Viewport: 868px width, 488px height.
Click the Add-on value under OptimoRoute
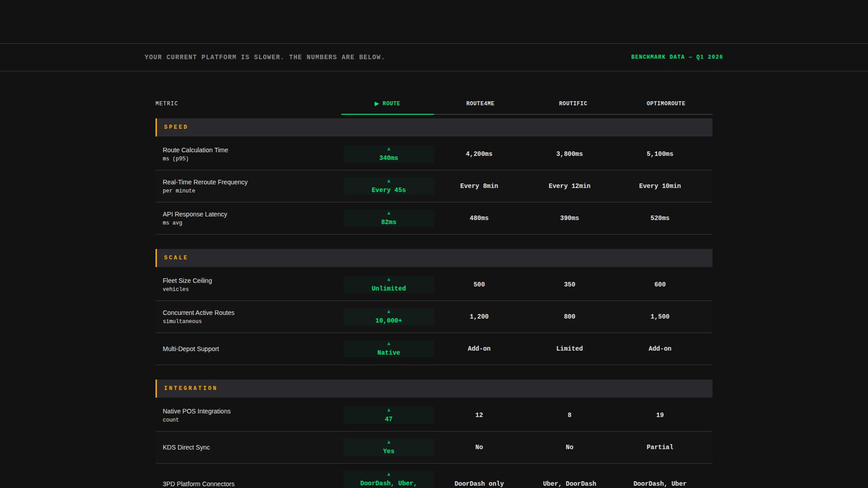tap(660, 349)
